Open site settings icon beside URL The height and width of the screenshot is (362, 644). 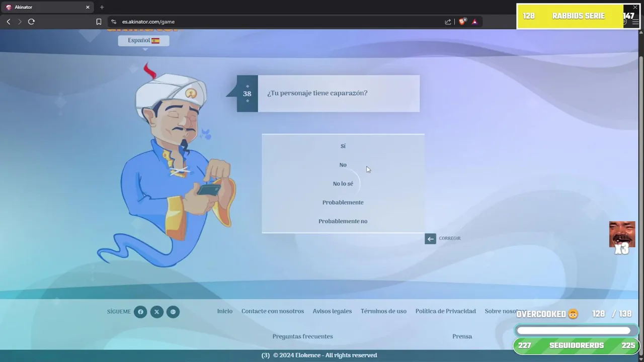point(113,22)
